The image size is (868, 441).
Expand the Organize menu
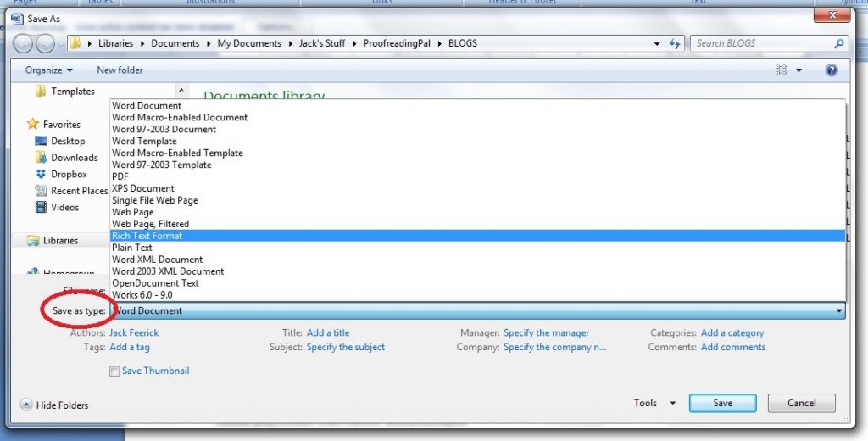[x=48, y=70]
